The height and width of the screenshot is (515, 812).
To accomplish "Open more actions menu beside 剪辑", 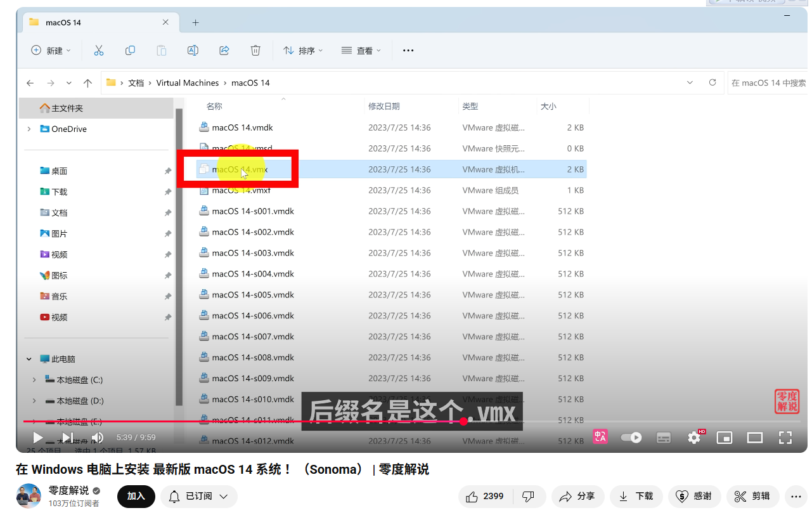I will (796, 496).
